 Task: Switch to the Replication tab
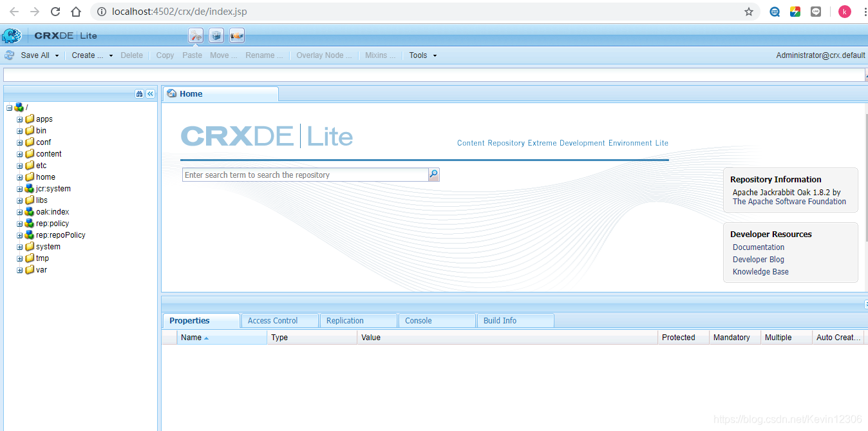[358, 320]
